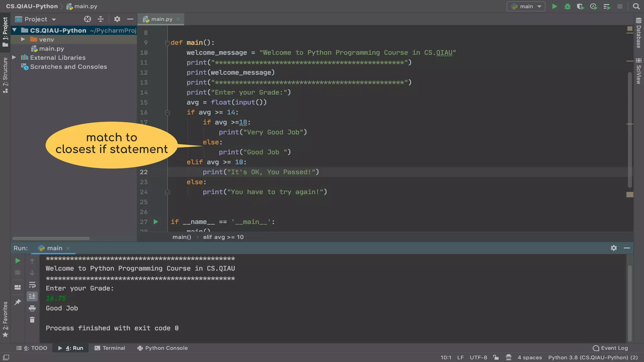Toggle soft-wrap in Run console
The image size is (644, 362).
click(32, 285)
